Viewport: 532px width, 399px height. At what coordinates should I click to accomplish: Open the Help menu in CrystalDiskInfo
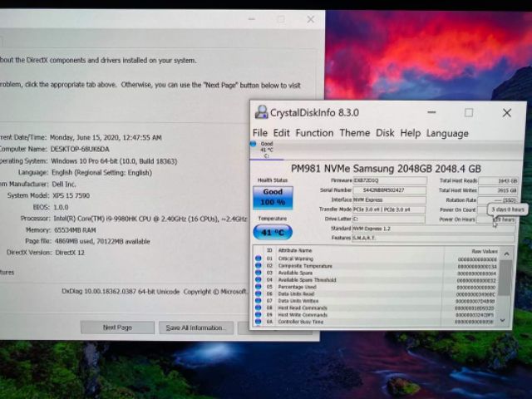click(x=411, y=133)
